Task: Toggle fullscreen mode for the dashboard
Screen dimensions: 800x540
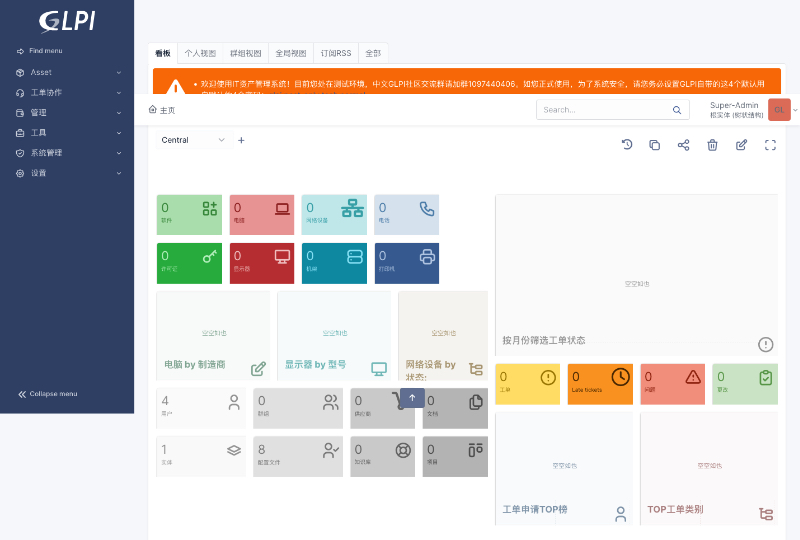Action: tap(770, 145)
